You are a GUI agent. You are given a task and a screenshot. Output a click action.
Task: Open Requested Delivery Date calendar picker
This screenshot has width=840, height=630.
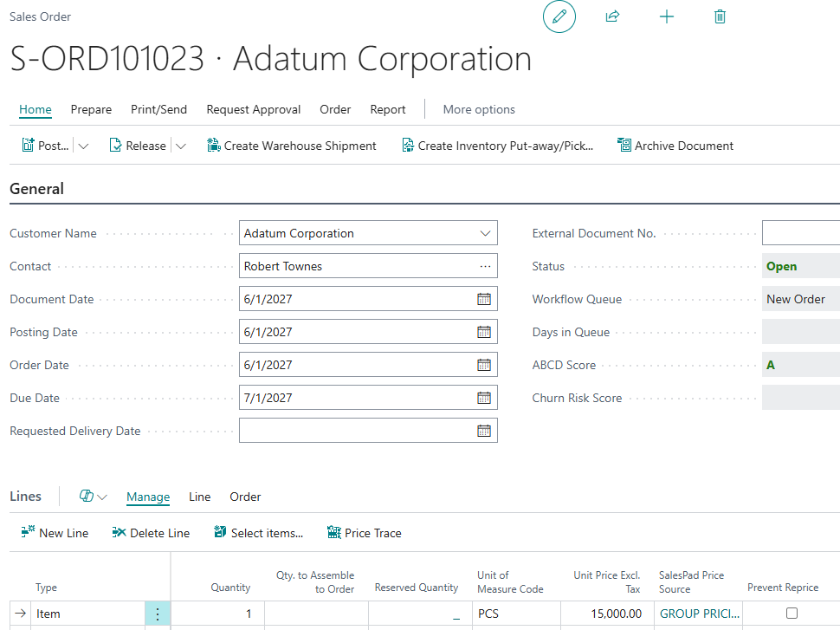(x=484, y=431)
